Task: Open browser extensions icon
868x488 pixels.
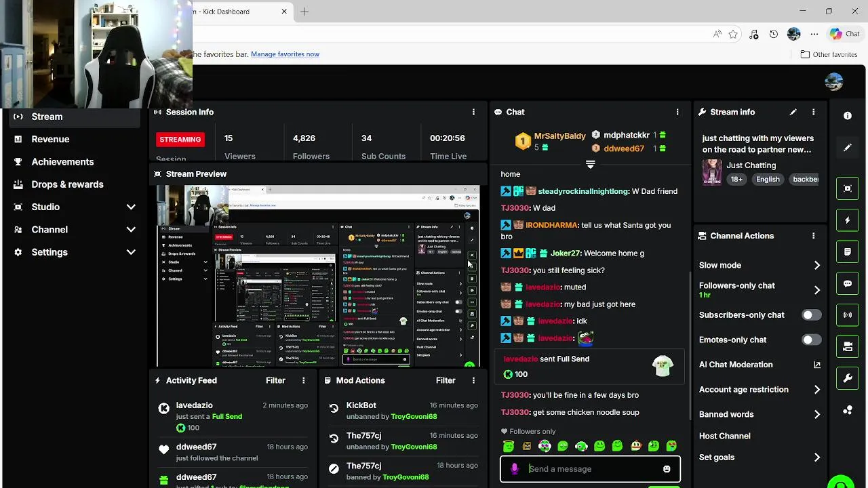Action: pyautogui.click(x=753, y=34)
